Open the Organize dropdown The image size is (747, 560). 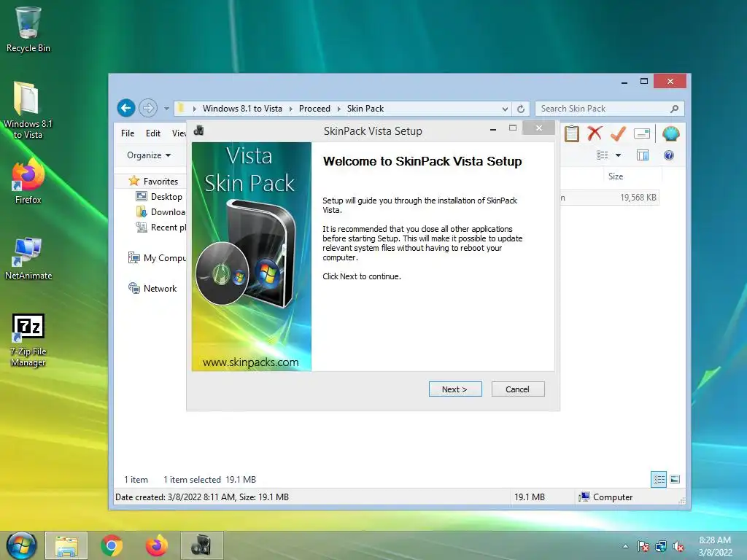click(149, 155)
